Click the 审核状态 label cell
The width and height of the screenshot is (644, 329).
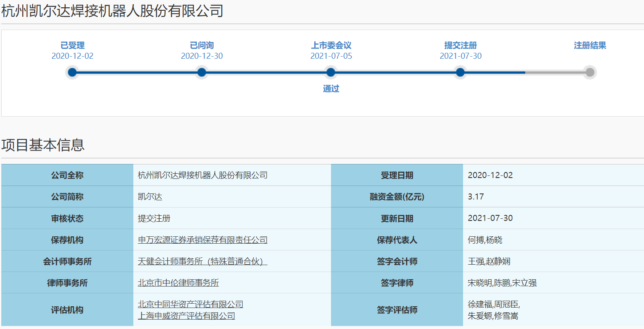(67, 218)
